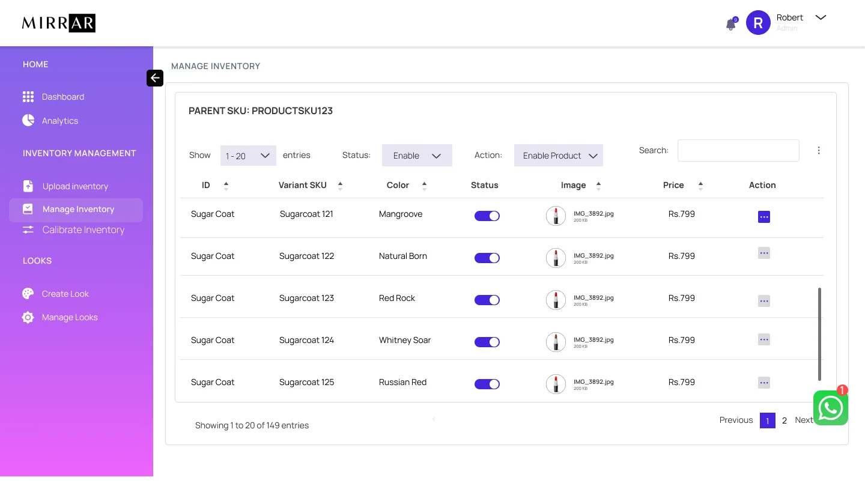
Task: Collapse the sidebar with the back arrow
Action: click(x=155, y=78)
